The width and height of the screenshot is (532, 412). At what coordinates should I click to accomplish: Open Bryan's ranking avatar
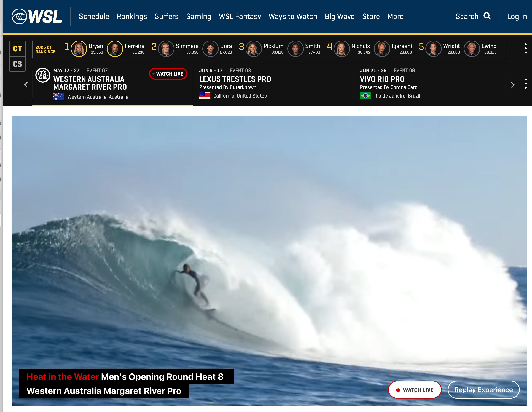[79, 48]
